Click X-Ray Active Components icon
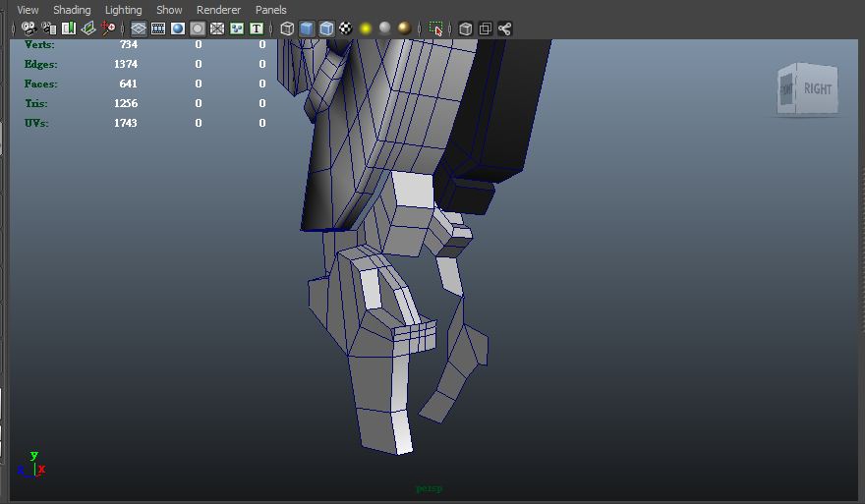This screenshot has width=865, height=504. pyautogui.click(x=486, y=28)
